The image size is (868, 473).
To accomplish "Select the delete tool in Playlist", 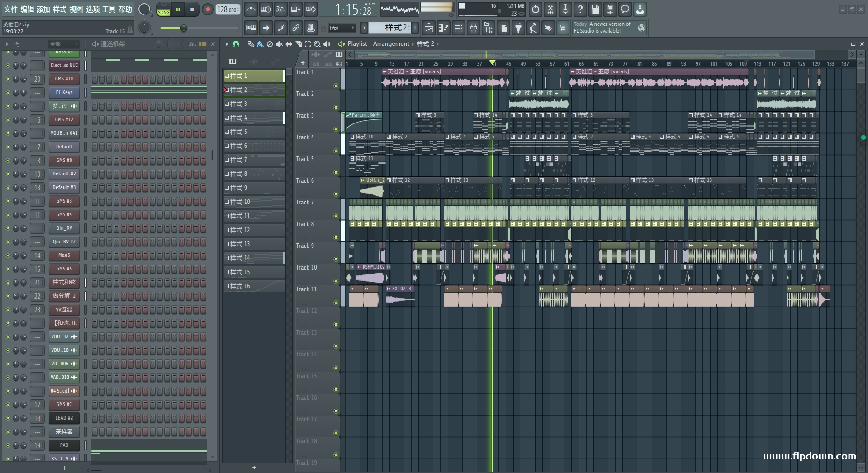I will [x=270, y=44].
